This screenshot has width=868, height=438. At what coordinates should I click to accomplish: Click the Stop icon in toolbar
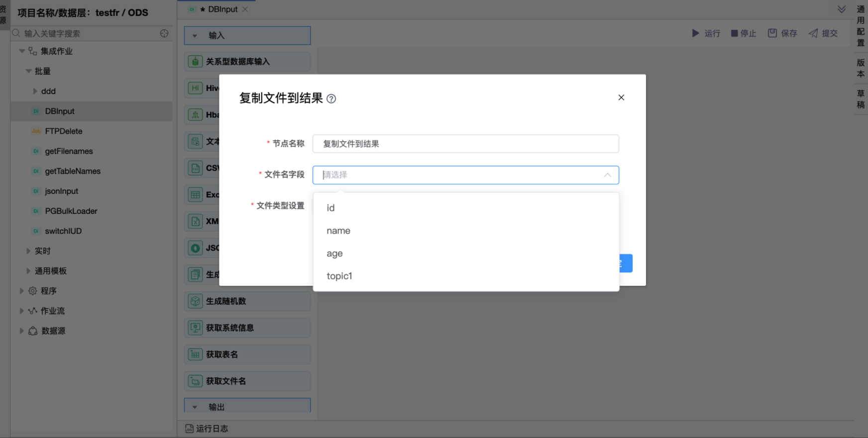point(734,33)
